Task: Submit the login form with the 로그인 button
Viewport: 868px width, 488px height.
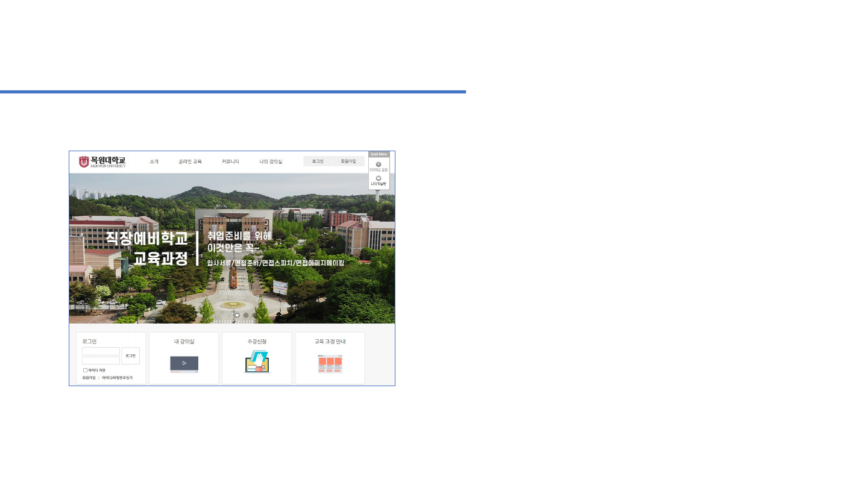Action: [x=130, y=355]
